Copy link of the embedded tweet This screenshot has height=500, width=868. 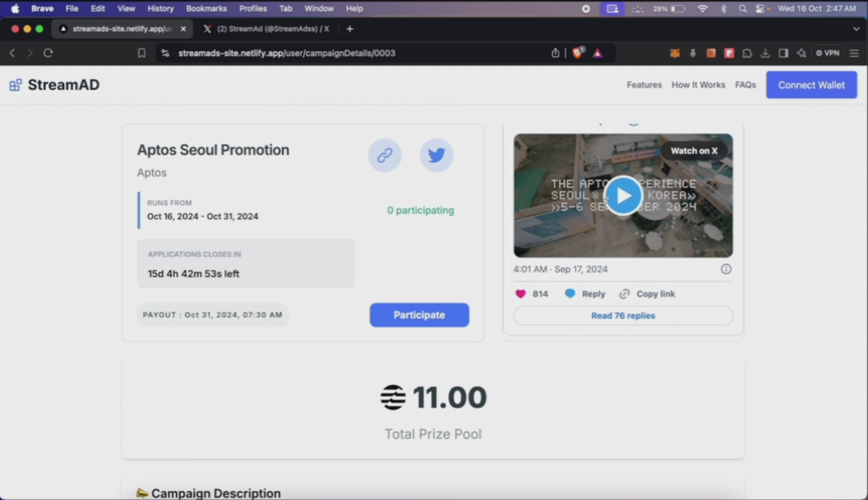[x=647, y=294]
